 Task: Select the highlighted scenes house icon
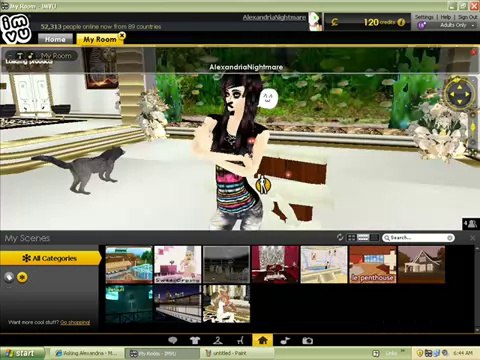pyautogui.click(x=263, y=340)
